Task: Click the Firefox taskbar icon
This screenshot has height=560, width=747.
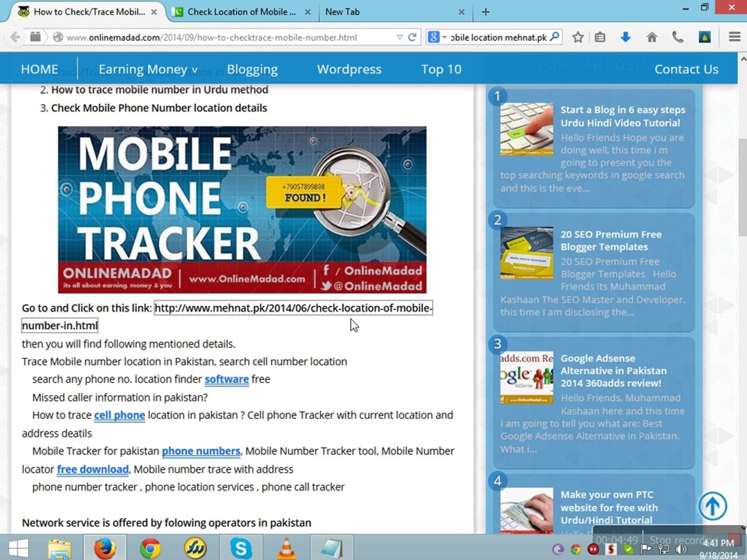Action: pyautogui.click(x=104, y=548)
